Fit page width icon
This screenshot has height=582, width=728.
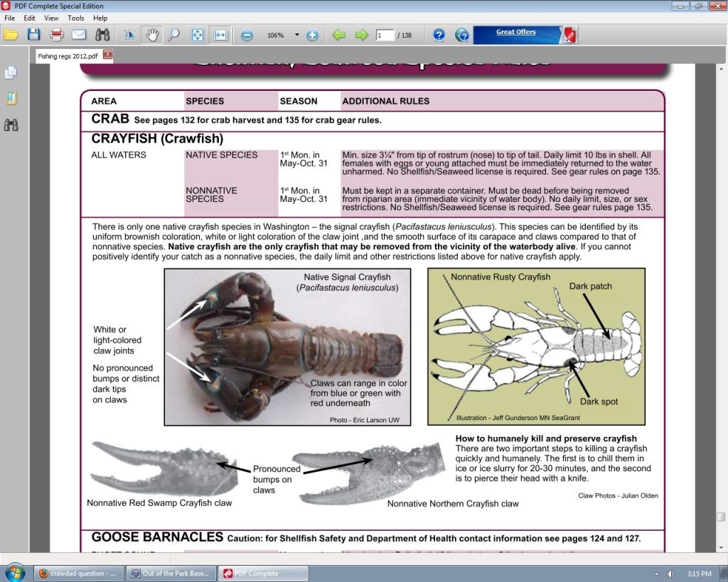[x=220, y=35]
